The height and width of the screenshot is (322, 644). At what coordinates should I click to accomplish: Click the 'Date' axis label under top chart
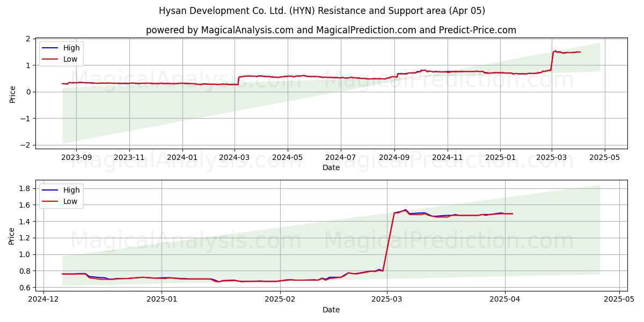[x=331, y=168]
